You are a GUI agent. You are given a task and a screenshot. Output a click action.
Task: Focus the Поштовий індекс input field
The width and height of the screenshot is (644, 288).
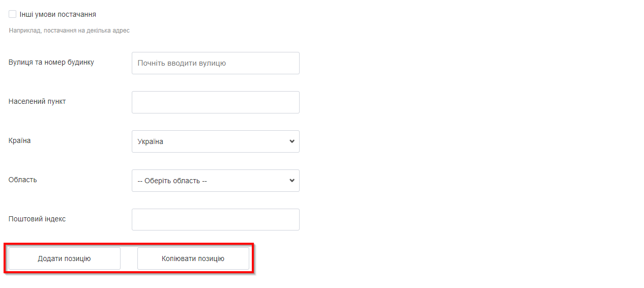coord(215,220)
